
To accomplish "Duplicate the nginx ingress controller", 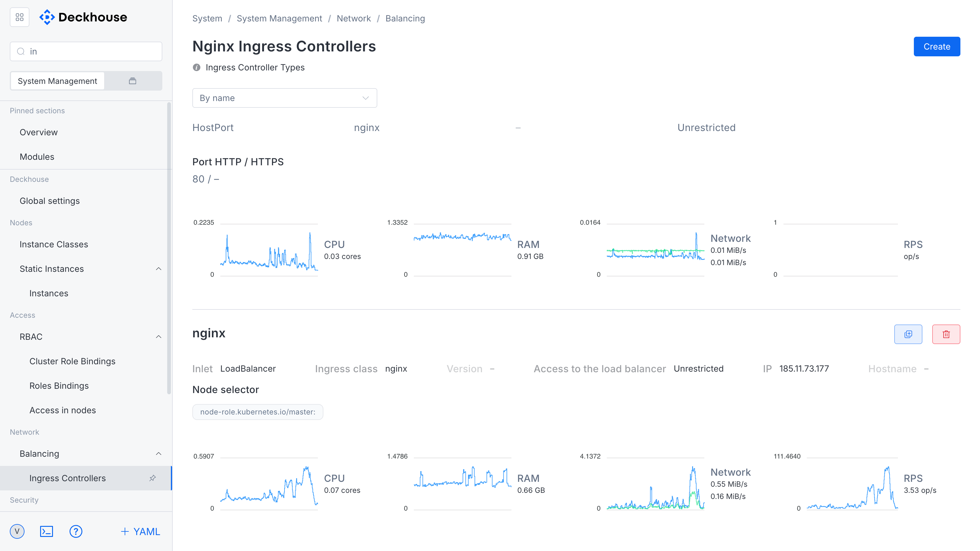I will (908, 334).
